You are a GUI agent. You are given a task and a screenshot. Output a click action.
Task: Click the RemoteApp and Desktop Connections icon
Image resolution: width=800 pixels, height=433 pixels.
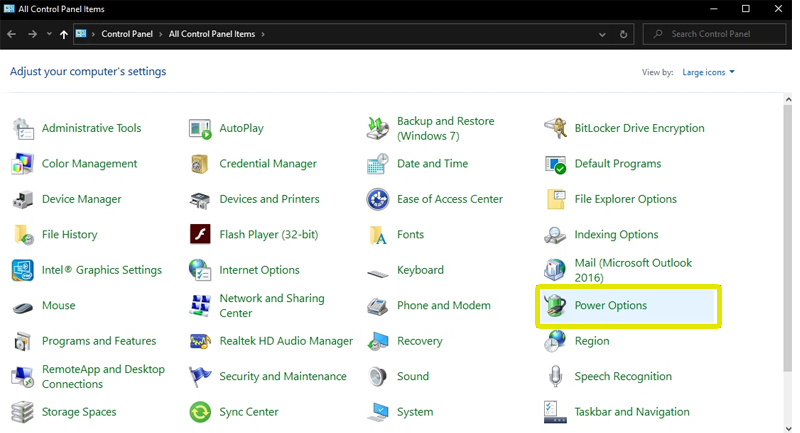(x=23, y=376)
